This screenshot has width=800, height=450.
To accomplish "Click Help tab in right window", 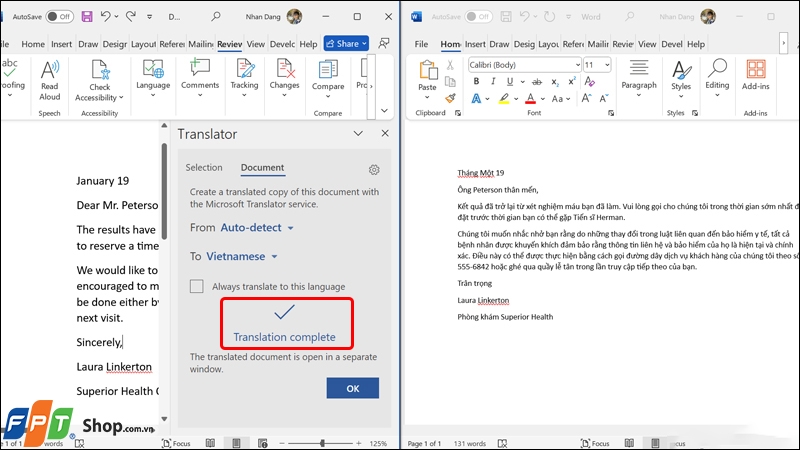I will tap(696, 44).
